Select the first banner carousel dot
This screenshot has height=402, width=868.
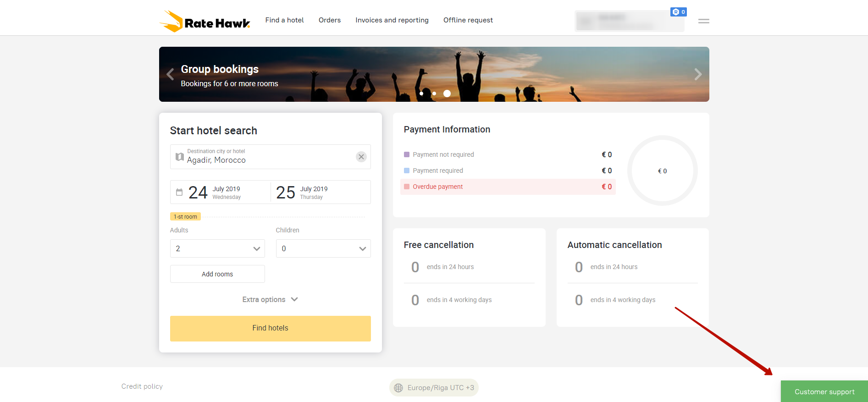click(x=421, y=94)
